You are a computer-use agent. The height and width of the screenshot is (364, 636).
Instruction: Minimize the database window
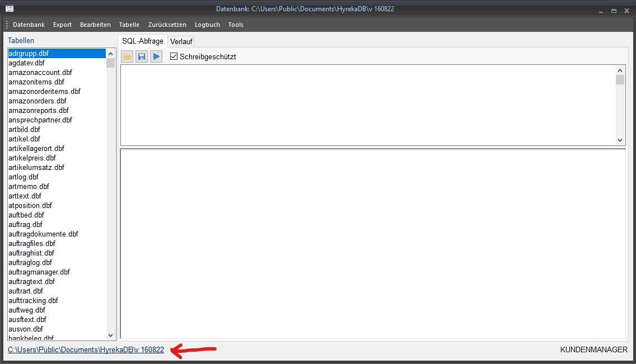[x=601, y=11]
